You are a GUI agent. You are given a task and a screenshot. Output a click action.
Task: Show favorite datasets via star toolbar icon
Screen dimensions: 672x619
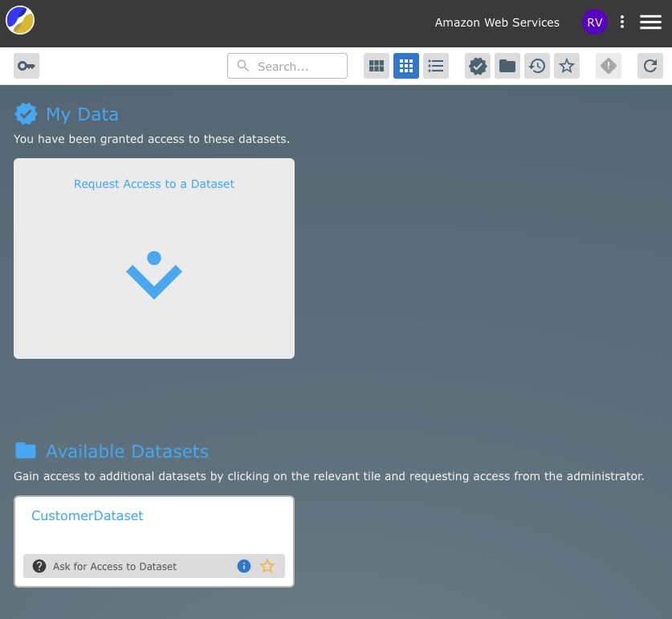coord(567,66)
